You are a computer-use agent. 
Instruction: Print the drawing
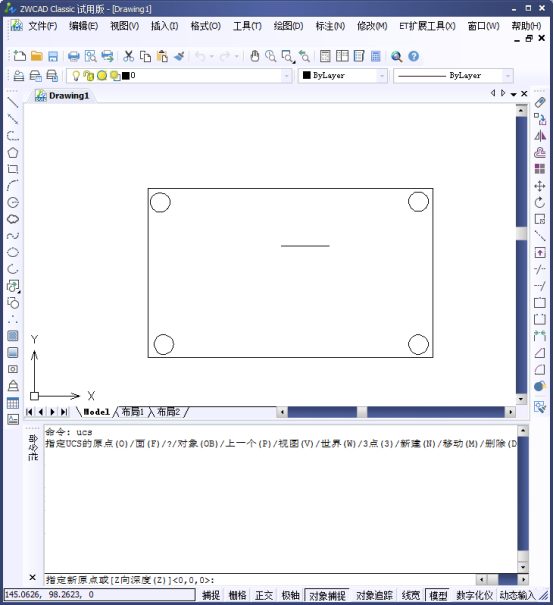tap(74, 56)
